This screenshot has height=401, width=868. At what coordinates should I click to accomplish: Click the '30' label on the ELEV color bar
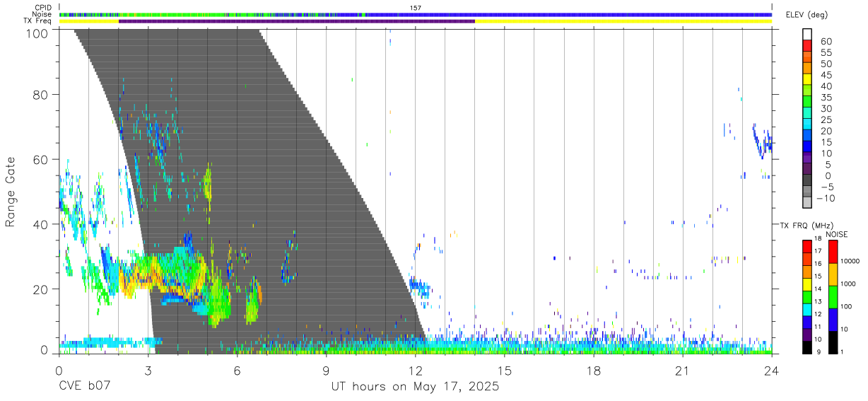[x=826, y=109]
